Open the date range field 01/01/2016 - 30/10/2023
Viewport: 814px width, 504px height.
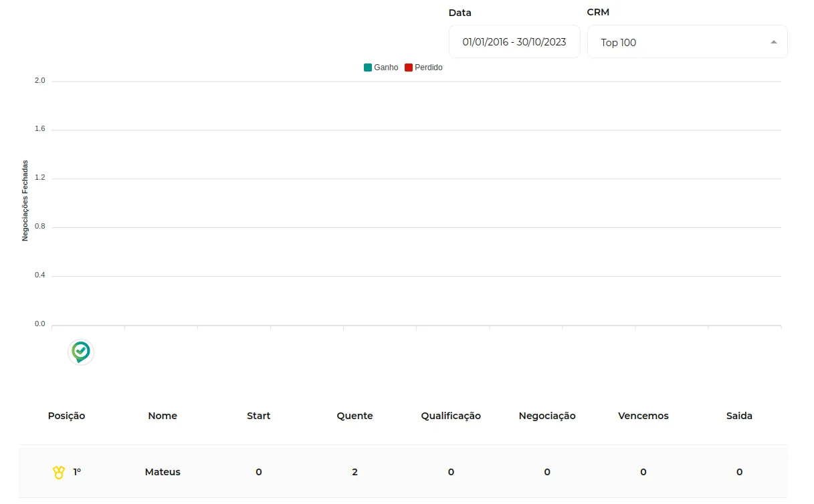(x=514, y=42)
